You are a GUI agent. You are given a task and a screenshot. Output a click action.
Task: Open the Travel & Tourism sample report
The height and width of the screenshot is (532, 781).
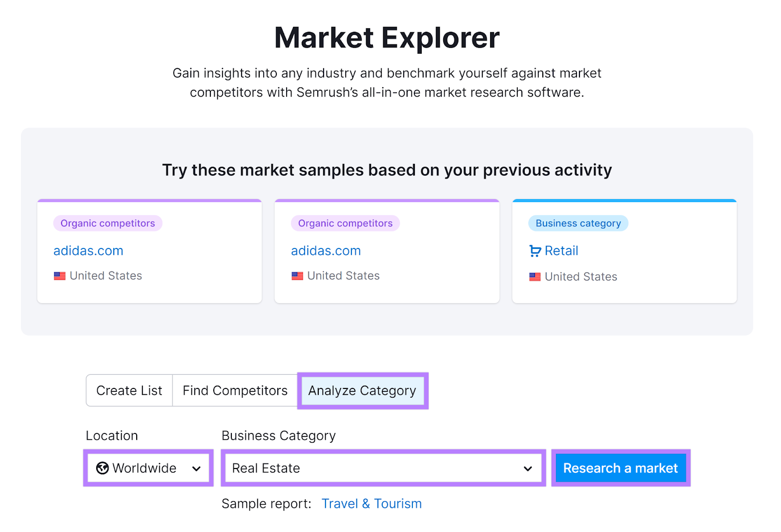pyautogui.click(x=371, y=503)
